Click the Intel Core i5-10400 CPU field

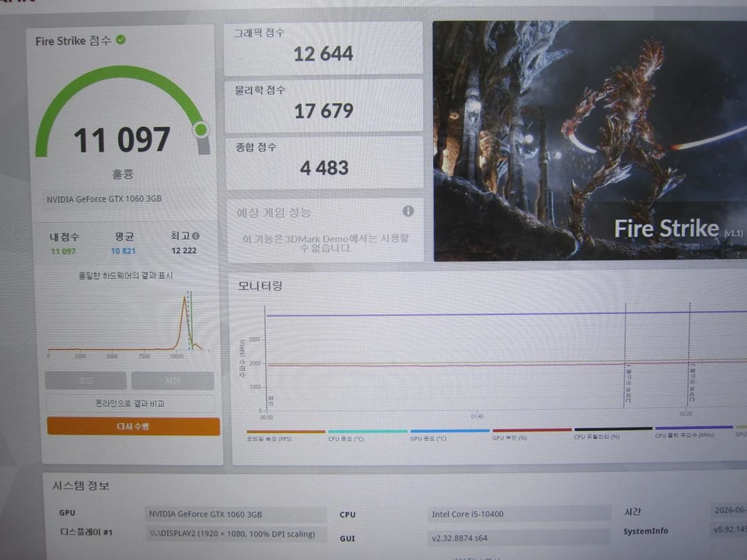pyautogui.click(x=519, y=514)
